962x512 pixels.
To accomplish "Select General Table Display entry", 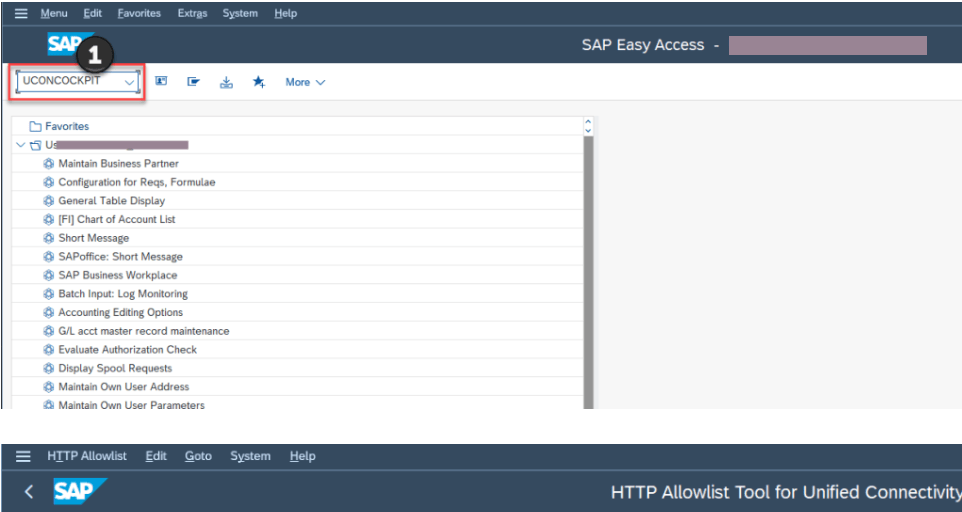I will [111, 201].
